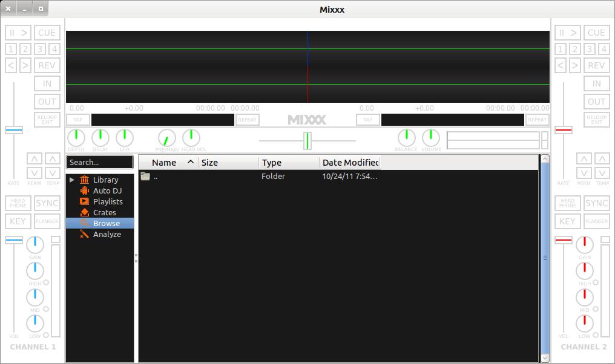Click Channel 1 REV reverse button
The image size is (615, 364).
click(x=47, y=65)
